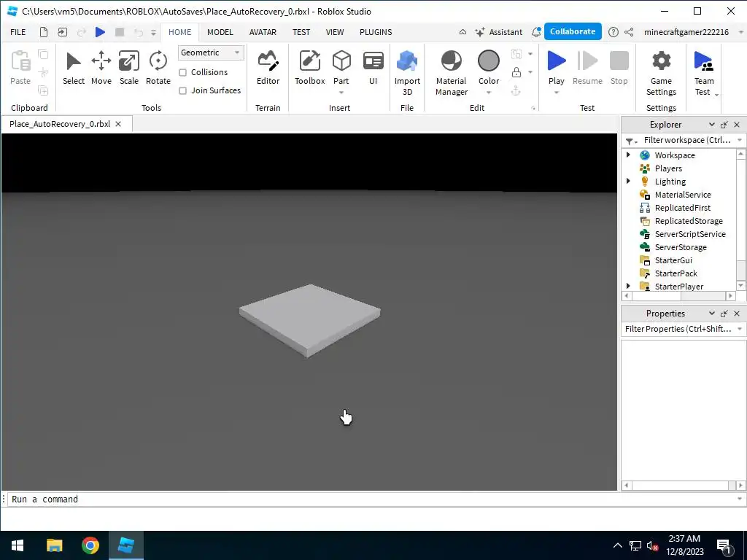Expand the StarterPlayer tree node
The width and height of the screenshot is (747, 560).
628,286
